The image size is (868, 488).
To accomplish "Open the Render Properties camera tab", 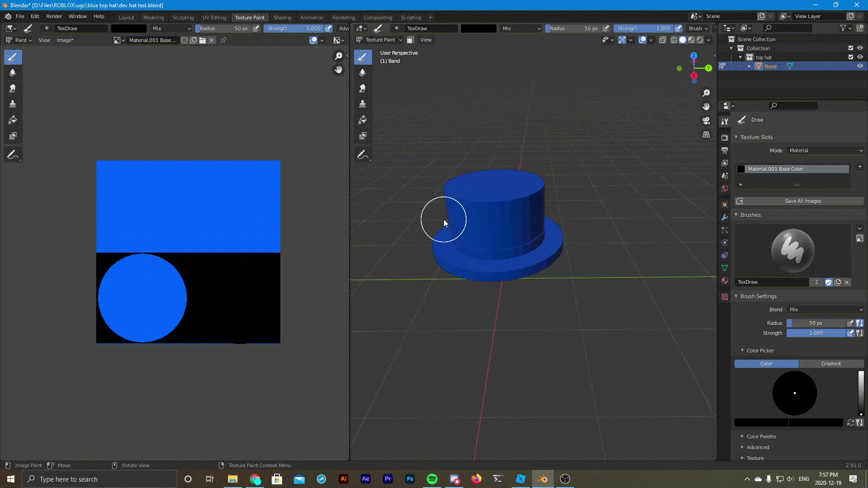I will point(725,136).
